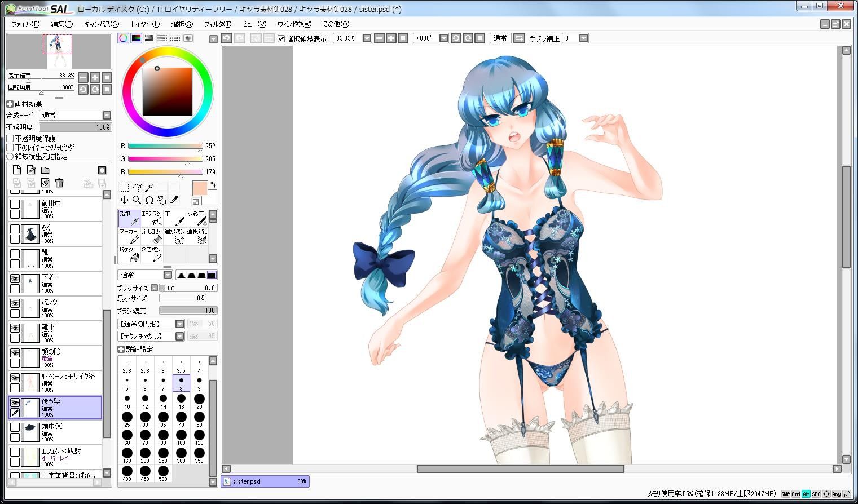Open the フィルタ(T) menu
This screenshot has height=504, width=858.
click(218, 24)
